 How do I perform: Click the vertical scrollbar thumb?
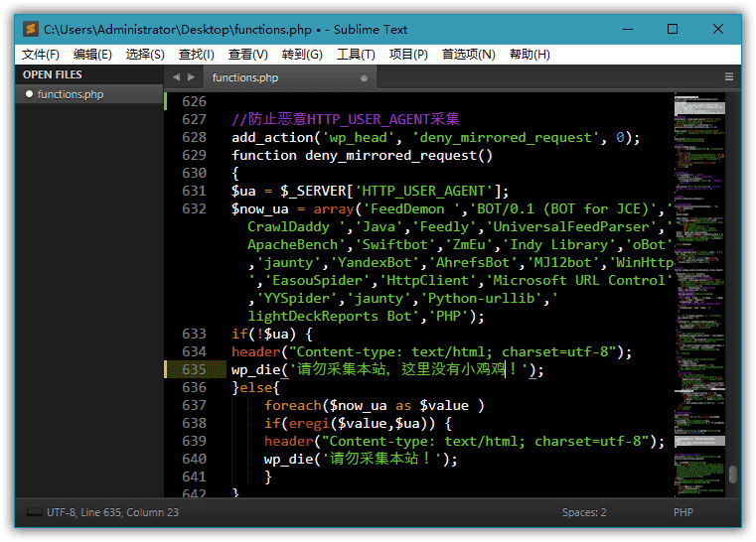[733, 474]
